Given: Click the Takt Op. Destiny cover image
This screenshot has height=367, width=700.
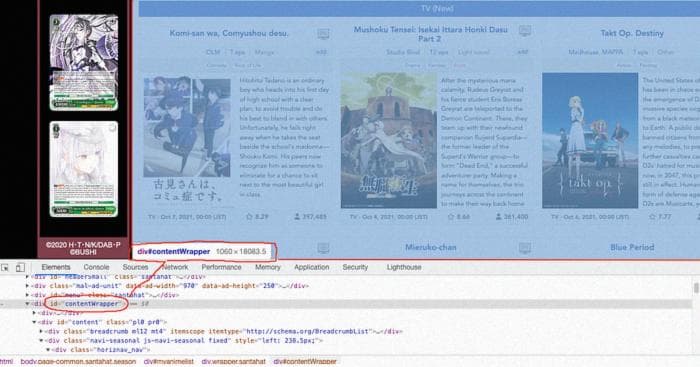Looking at the screenshot, I should 590,141.
